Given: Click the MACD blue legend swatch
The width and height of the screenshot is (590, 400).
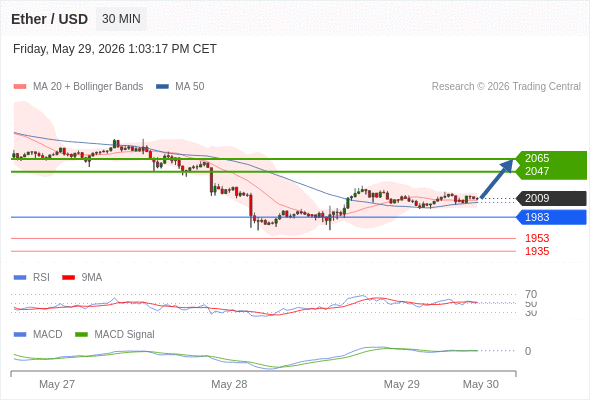Looking at the screenshot, I should 20,334.
